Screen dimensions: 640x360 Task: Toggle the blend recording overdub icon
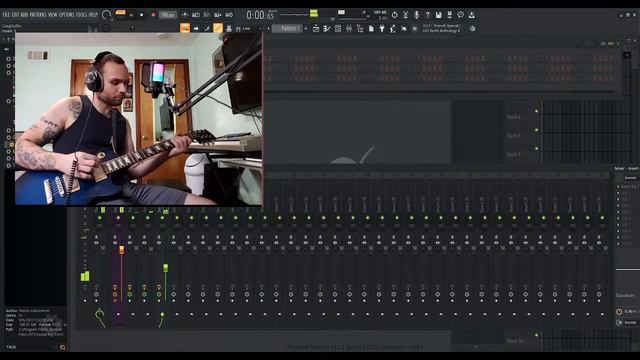pos(218,15)
